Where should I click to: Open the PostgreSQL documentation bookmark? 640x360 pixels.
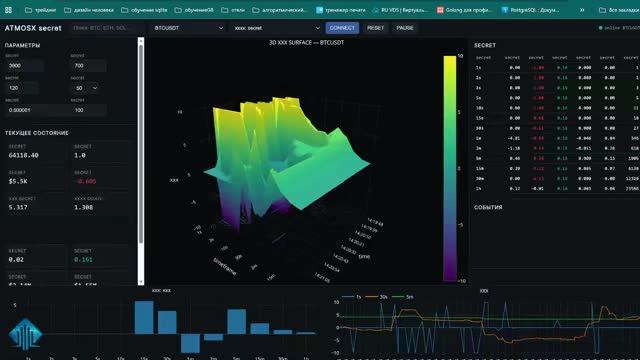530,10
